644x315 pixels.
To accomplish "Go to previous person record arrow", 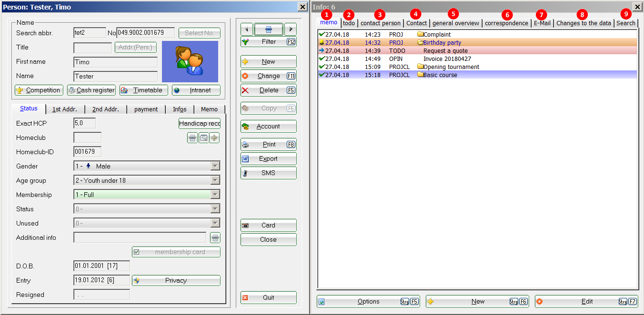I will coord(246,29).
